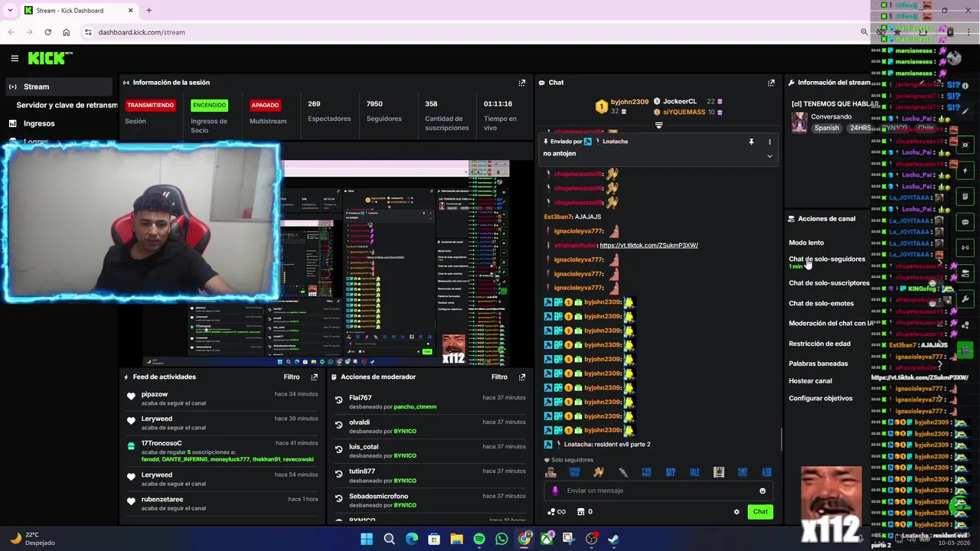Open Steam from the taskbar
Screen dimensions: 980x551
tap(613, 539)
